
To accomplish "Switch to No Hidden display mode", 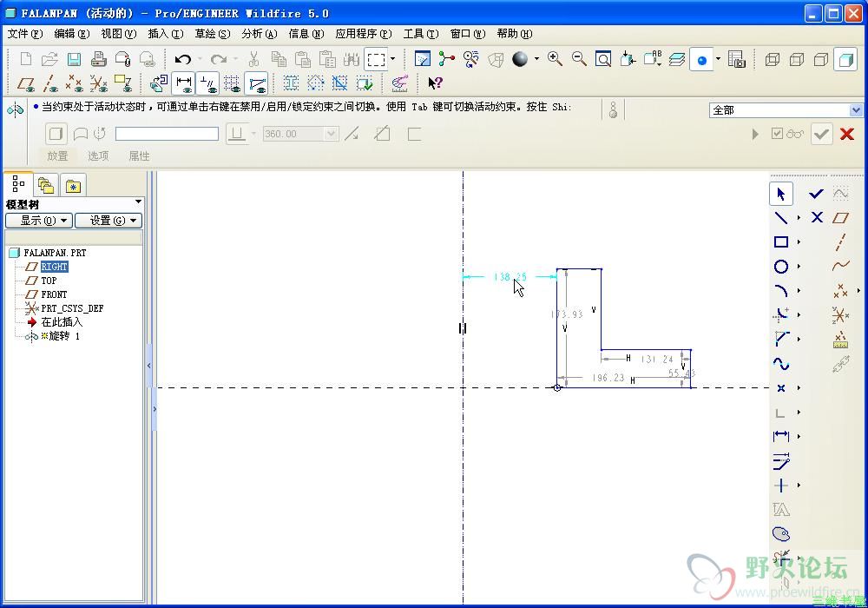I will coord(820,59).
